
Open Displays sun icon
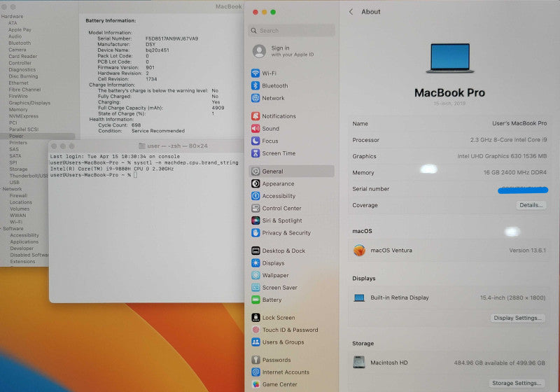[x=255, y=263]
